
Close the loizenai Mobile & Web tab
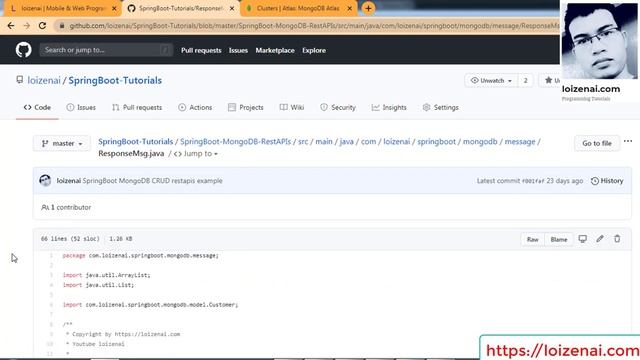tap(114, 8)
